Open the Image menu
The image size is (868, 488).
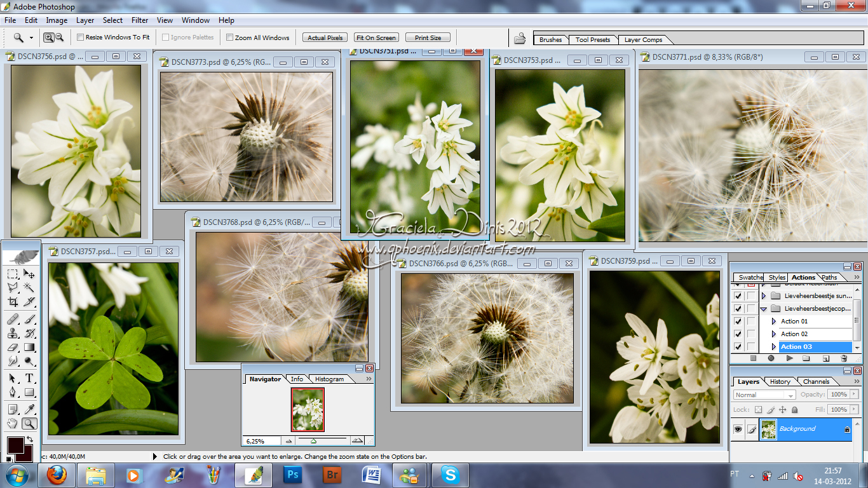pyautogui.click(x=57, y=20)
